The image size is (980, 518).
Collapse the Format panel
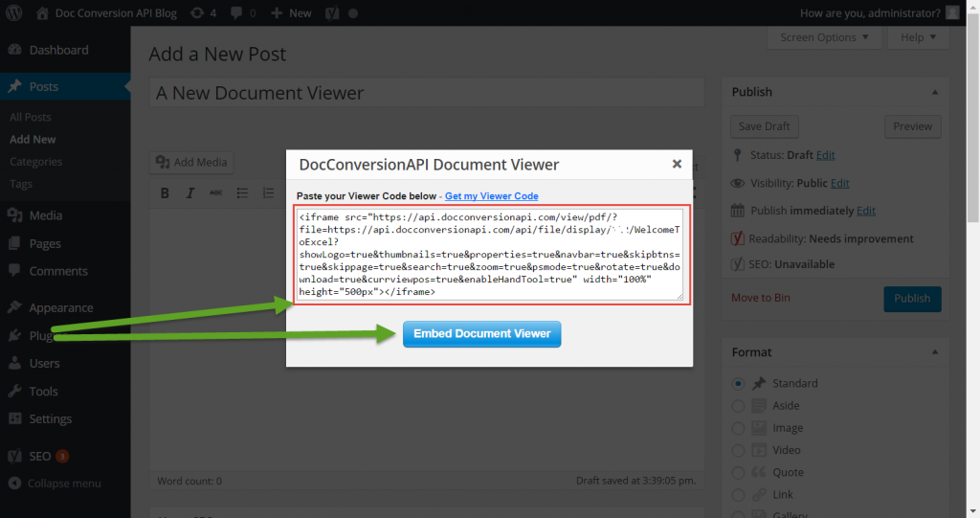tap(935, 352)
